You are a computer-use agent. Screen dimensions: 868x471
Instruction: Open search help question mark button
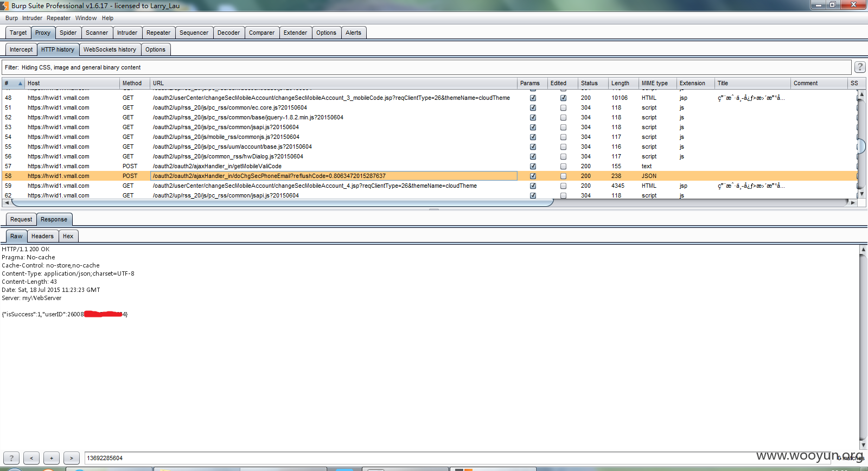(x=11, y=458)
